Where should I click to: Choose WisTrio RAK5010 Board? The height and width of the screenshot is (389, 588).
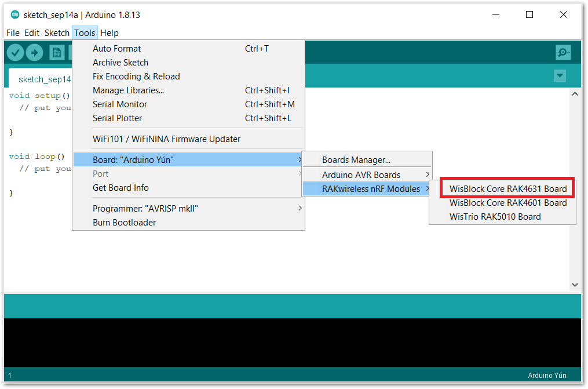(x=502, y=217)
